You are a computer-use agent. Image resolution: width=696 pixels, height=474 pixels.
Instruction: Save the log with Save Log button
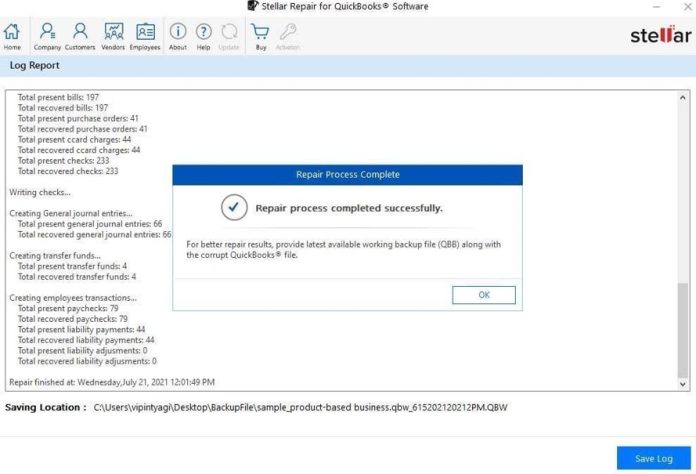654,458
